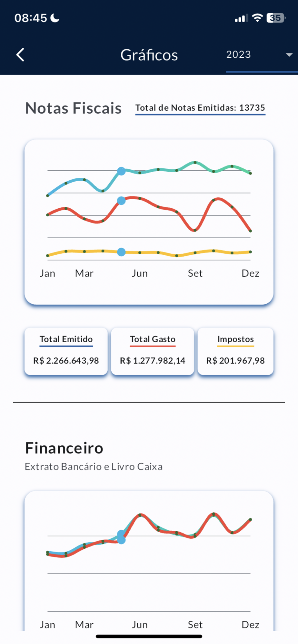Tap the Set data point on green line
298x644 pixels.
195,163
